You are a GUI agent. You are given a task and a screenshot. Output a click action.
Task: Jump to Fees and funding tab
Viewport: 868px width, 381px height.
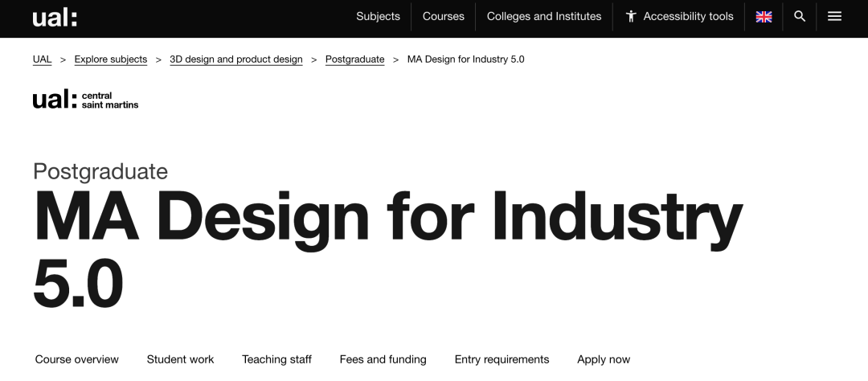383,359
